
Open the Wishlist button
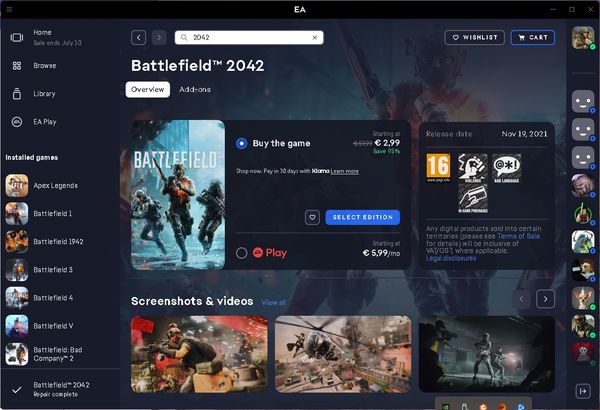pyautogui.click(x=474, y=38)
